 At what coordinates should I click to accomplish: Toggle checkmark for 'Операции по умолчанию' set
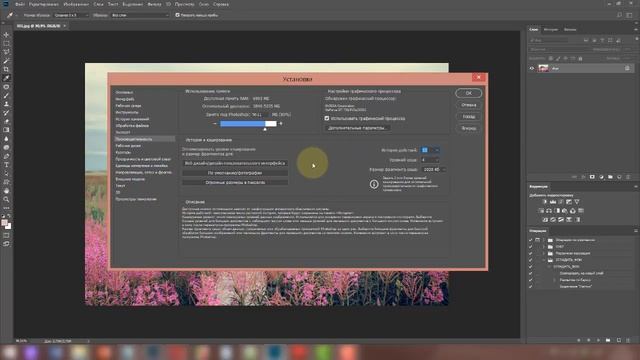(531, 240)
